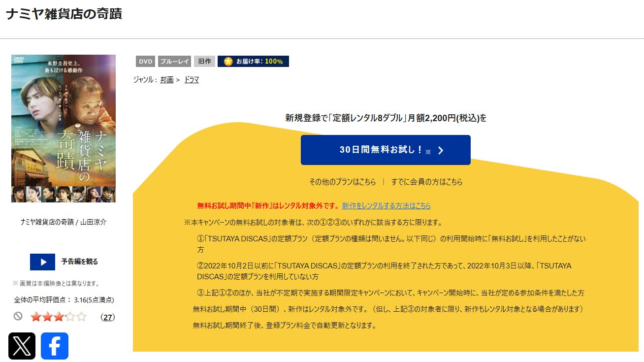Open the 邦画 genre link
The height and width of the screenshot is (362, 644).
167,79
